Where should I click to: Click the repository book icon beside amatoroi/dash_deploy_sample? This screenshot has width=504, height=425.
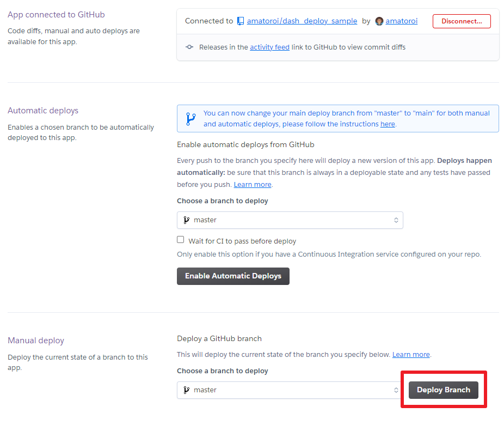(241, 21)
